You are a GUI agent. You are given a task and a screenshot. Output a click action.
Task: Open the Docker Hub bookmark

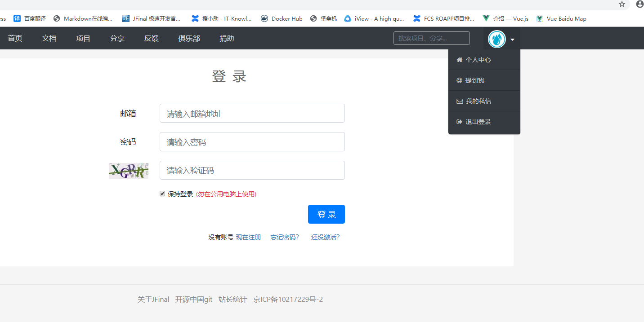click(x=282, y=18)
